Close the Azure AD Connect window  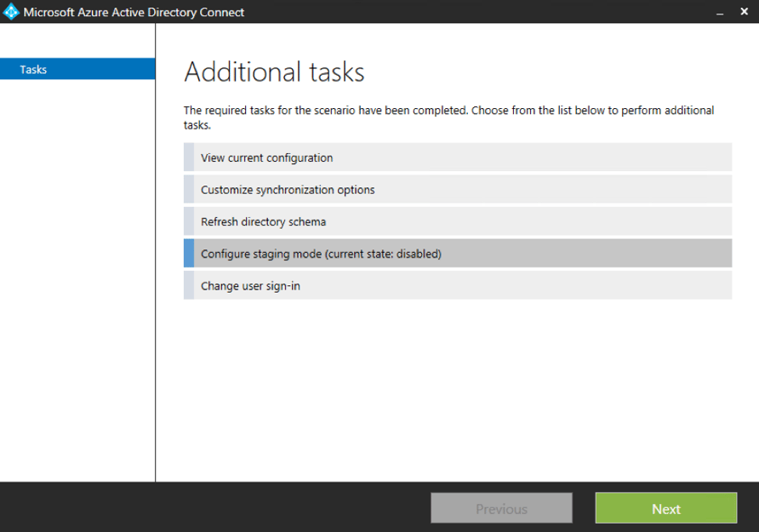pos(744,11)
